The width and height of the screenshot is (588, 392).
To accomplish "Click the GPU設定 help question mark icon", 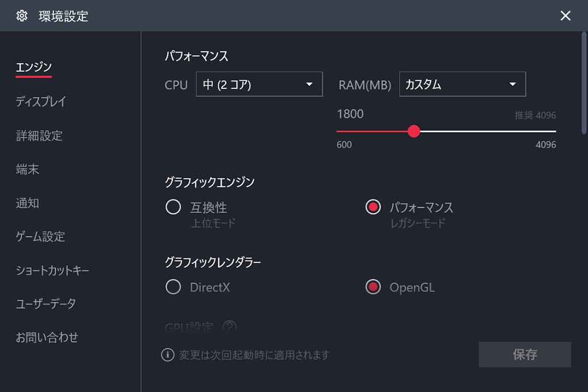I will pyautogui.click(x=230, y=328).
